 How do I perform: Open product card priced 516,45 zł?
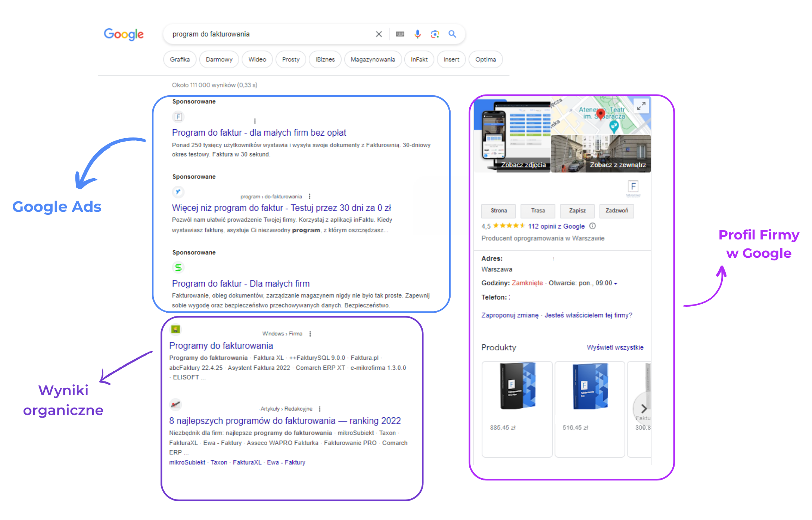[x=590, y=409]
